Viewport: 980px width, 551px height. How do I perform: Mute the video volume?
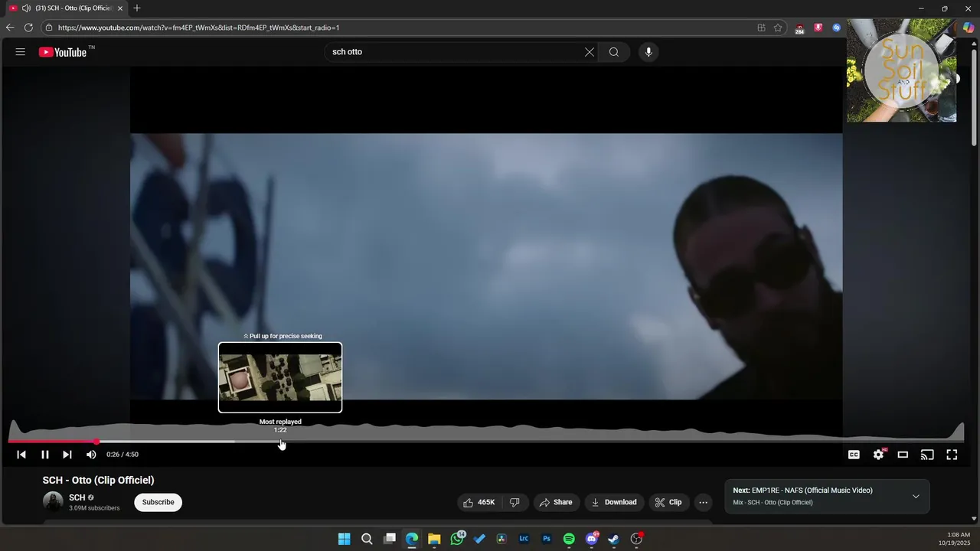pyautogui.click(x=91, y=455)
